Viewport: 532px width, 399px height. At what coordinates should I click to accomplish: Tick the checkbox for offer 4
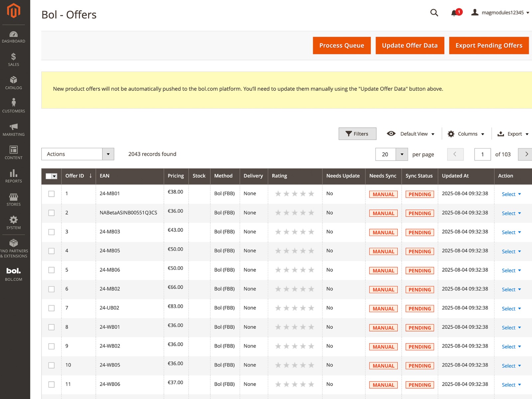pyautogui.click(x=52, y=251)
